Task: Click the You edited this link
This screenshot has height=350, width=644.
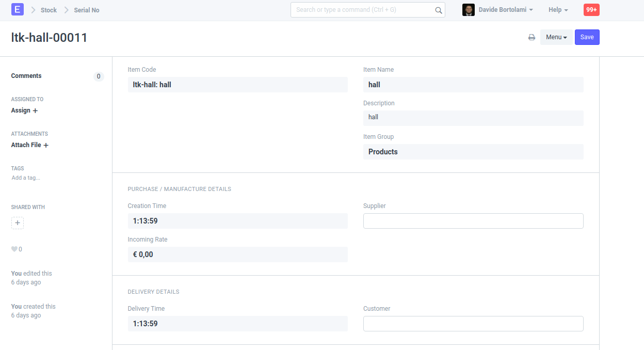Action: click(x=31, y=273)
